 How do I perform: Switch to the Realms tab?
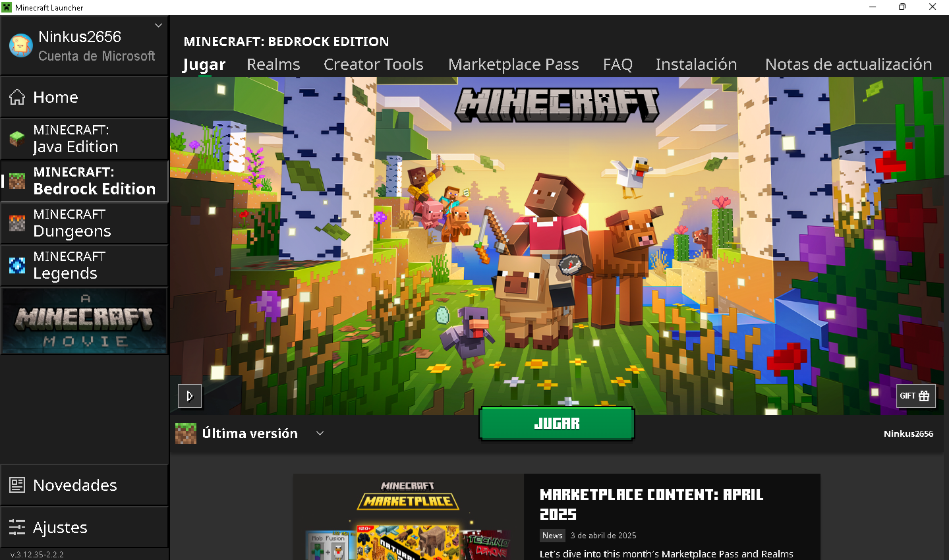coord(273,65)
